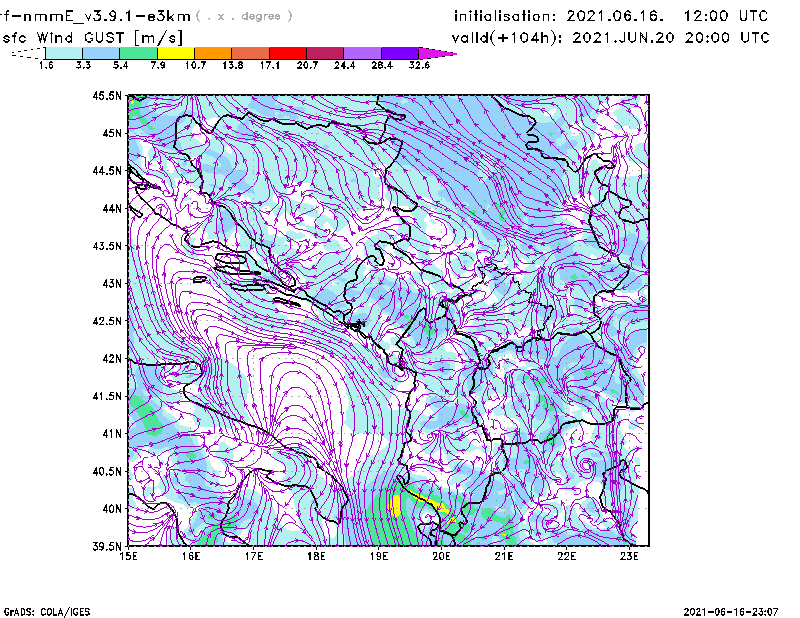Click the light cyan 1.6–3.3 legend swatch
This screenshot has width=800, height=618.
(64, 53)
